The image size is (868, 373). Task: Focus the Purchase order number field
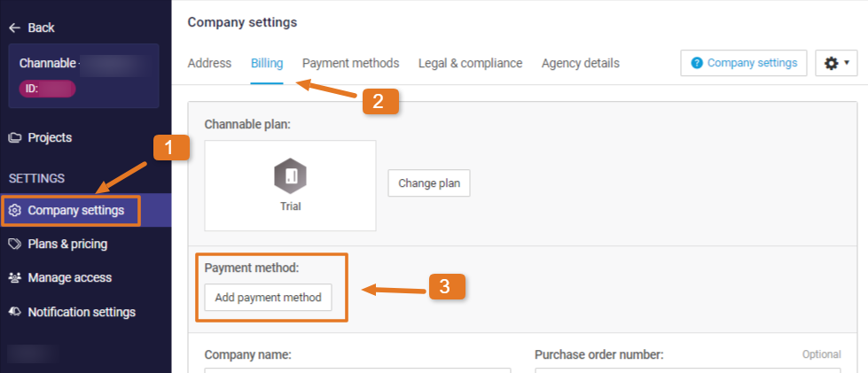point(687,369)
